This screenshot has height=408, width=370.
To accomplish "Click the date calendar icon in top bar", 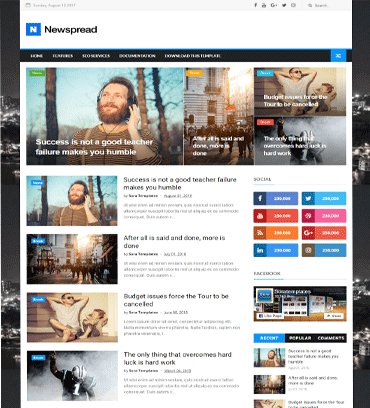I will [28, 5].
